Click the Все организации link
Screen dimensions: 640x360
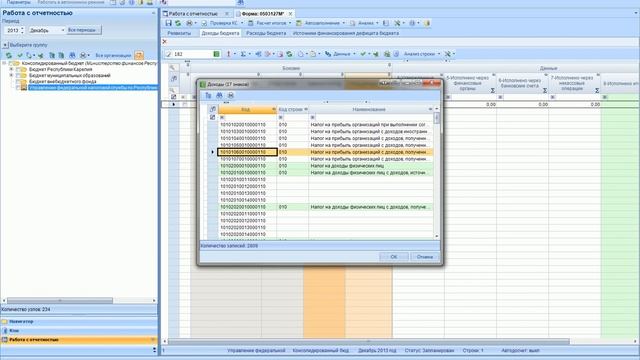[x=113, y=55]
